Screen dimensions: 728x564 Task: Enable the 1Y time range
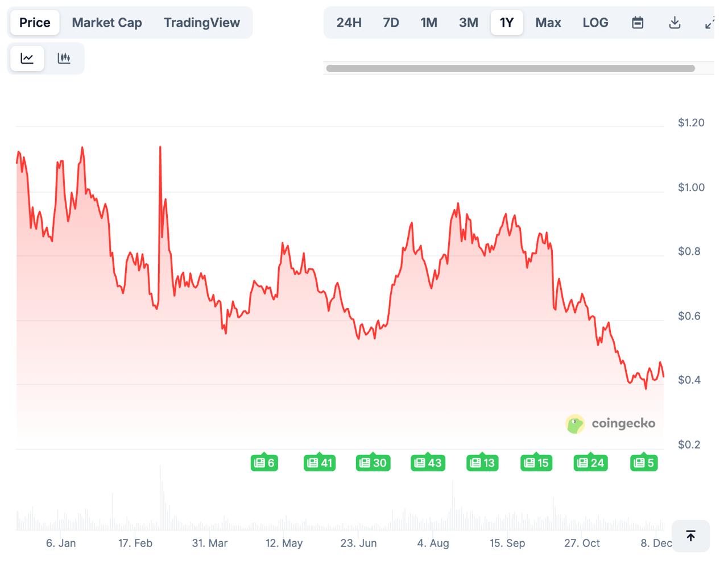tap(507, 23)
